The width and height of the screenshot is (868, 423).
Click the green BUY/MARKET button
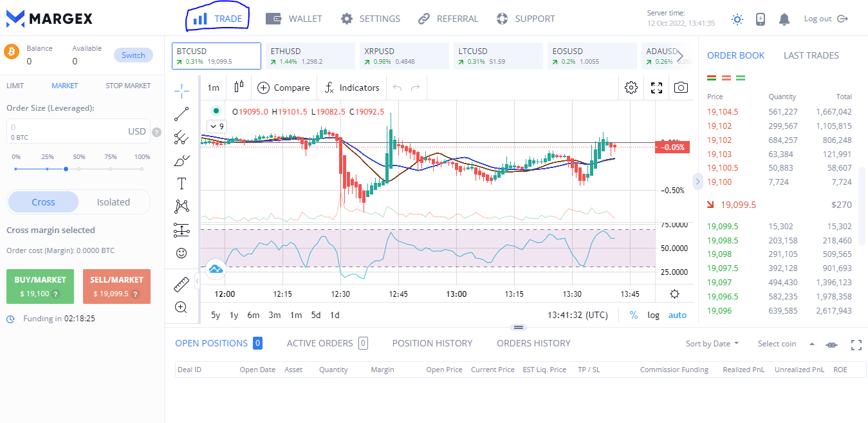tap(40, 287)
